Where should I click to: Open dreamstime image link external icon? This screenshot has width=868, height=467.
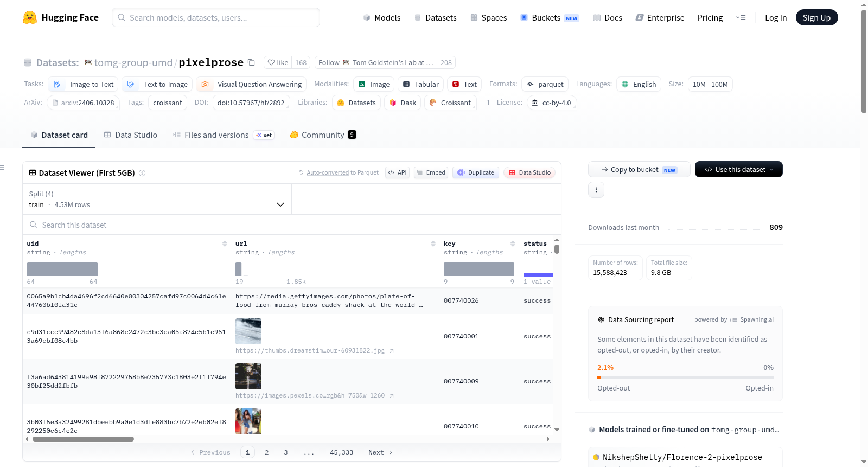392,351
